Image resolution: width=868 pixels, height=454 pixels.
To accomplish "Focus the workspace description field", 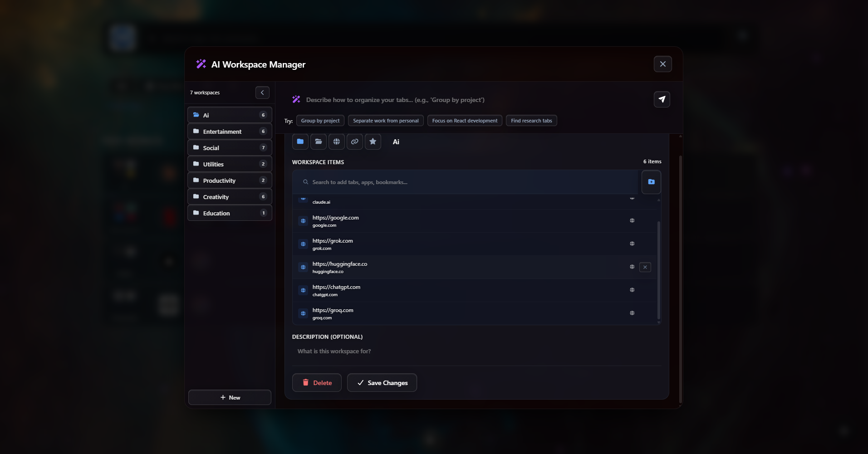I will (476, 351).
